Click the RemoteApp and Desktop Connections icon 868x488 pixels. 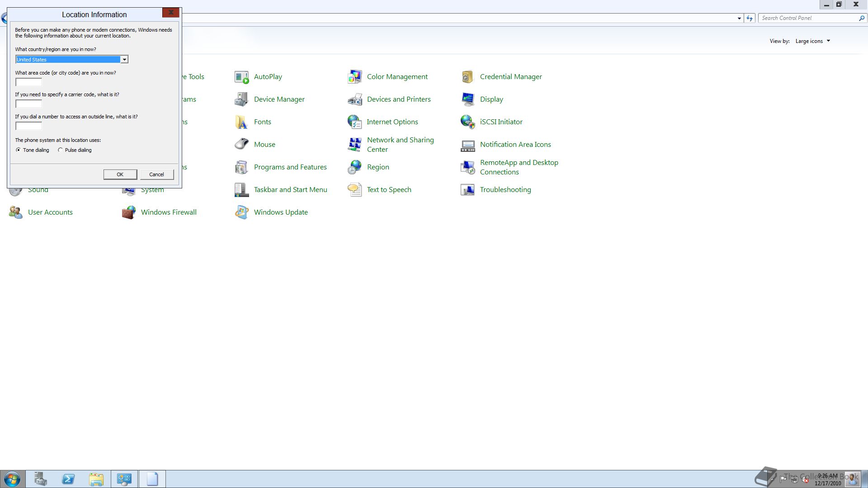pos(467,167)
